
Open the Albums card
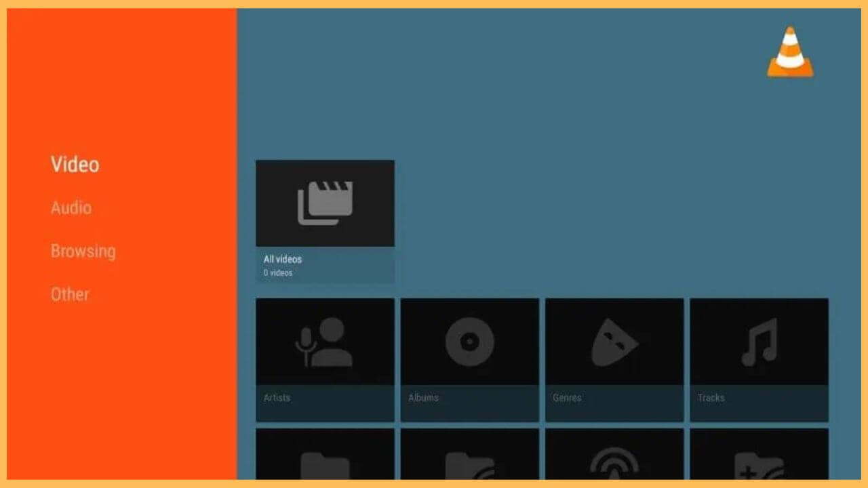[x=469, y=360]
